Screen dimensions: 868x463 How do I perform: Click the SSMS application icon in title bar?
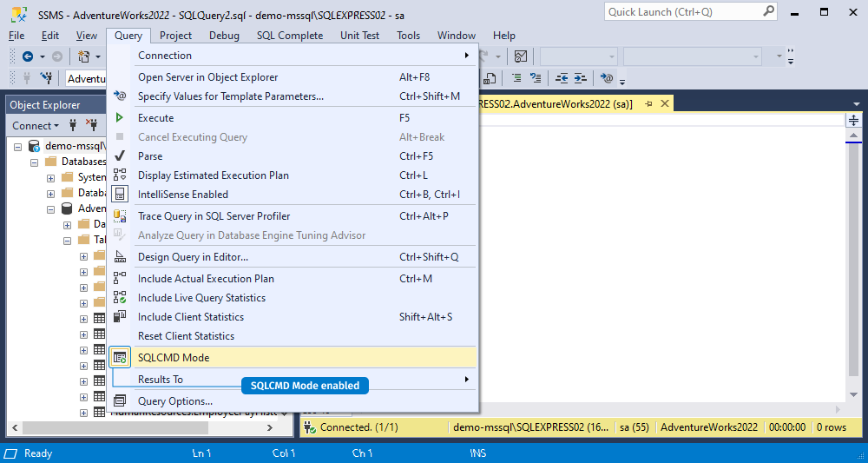click(x=20, y=14)
